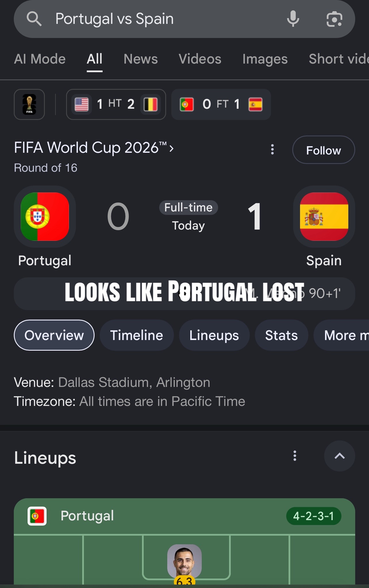The height and width of the screenshot is (588, 369).
Task: Follow the World Cup match
Action: coord(324,150)
